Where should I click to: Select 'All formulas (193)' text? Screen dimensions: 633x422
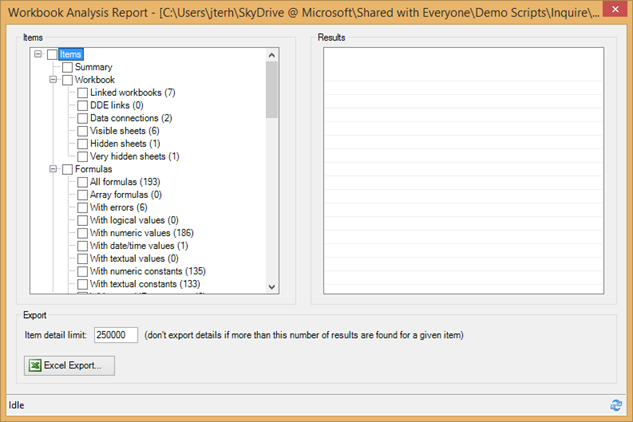click(x=125, y=182)
